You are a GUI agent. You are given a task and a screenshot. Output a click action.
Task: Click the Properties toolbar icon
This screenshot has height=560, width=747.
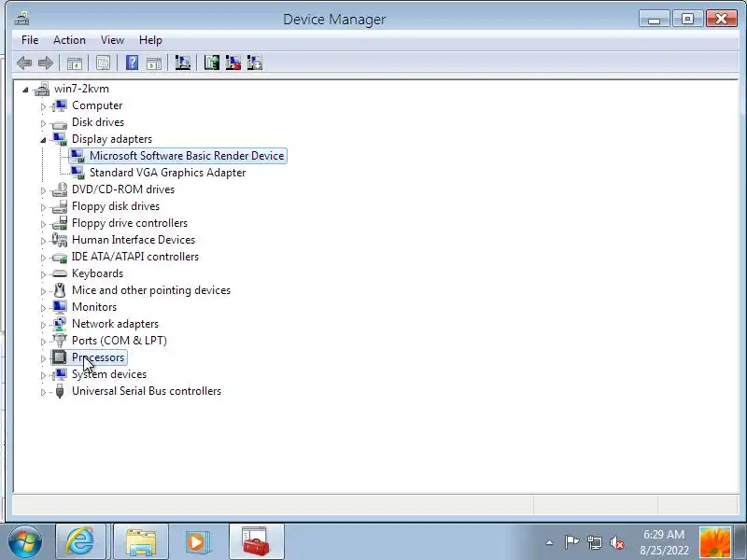(103, 63)
